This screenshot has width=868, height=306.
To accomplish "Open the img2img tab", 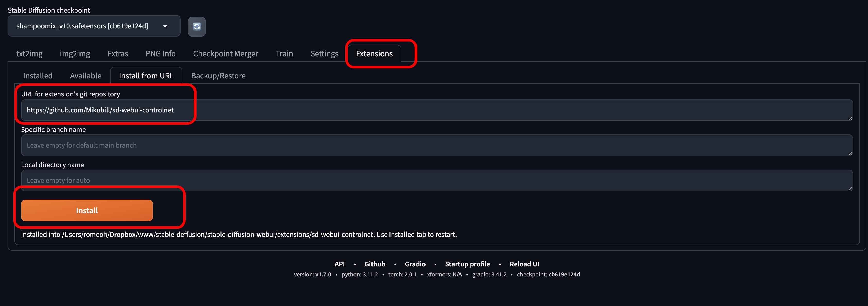I will pos(75,53).
